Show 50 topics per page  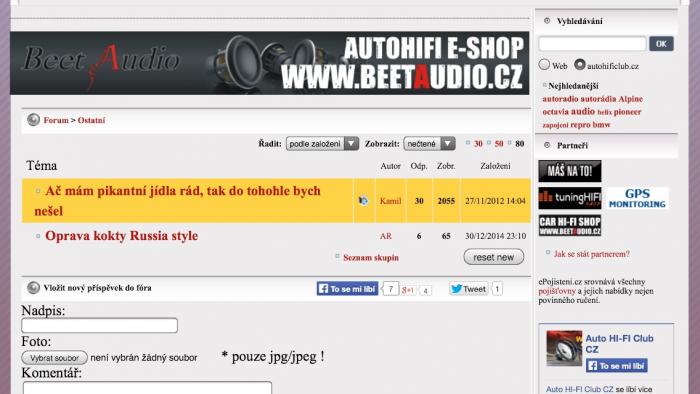pos(499,144)
